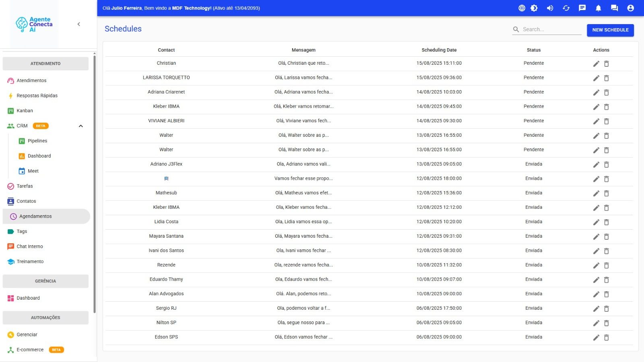
Task: Click the Scheduling Date column header
Action: coord(439,50)
